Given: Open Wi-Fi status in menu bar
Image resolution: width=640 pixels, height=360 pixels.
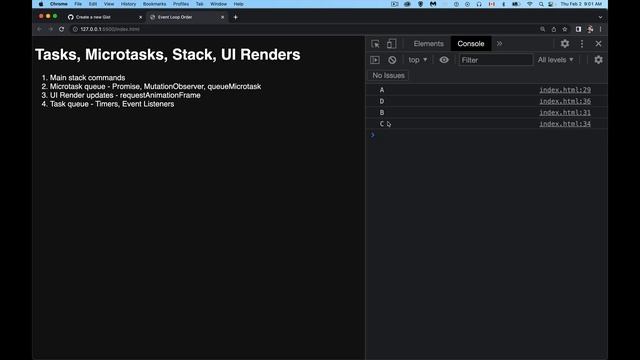Looking at the screenshot, I should [529, 4].
